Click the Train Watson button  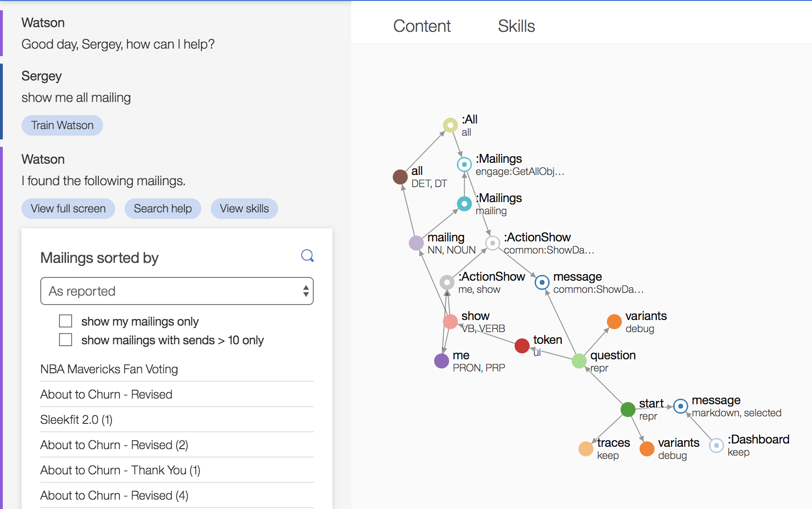point(62,125)
